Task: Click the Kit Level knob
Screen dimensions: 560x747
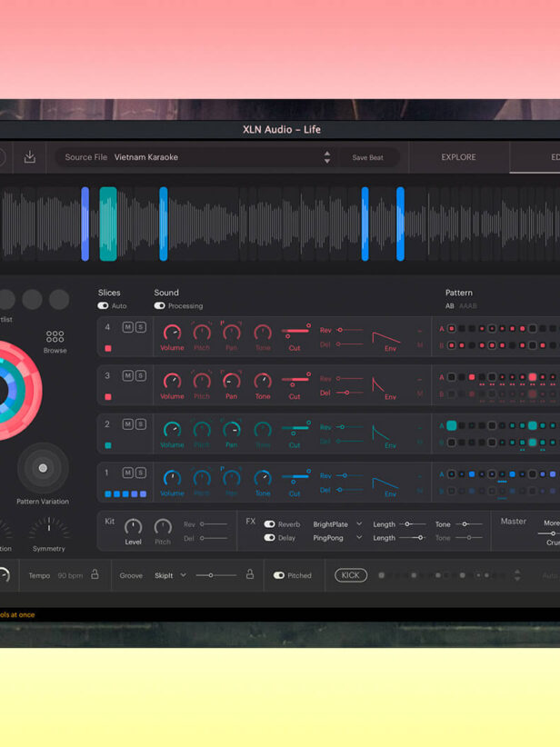Action: coord(133,526)
